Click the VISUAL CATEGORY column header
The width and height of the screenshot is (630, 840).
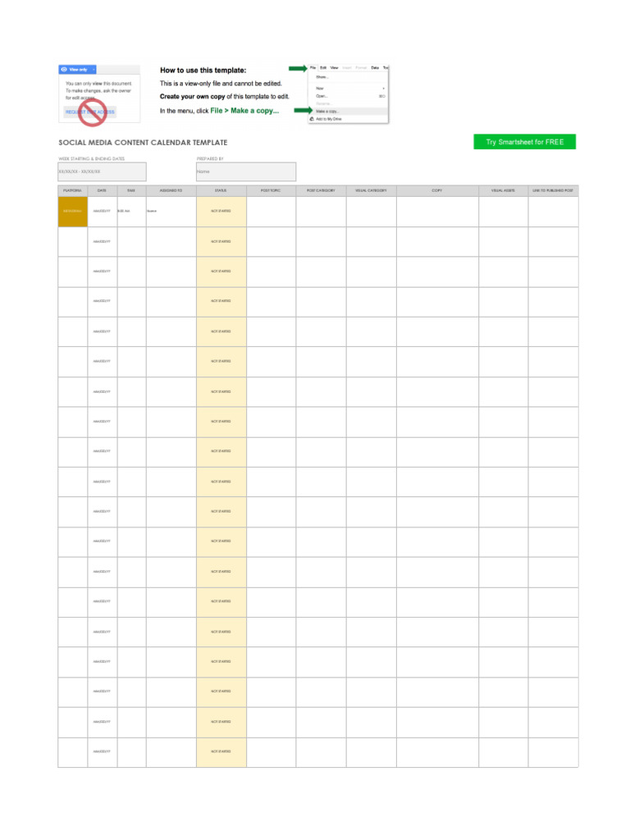pos(372,190)
